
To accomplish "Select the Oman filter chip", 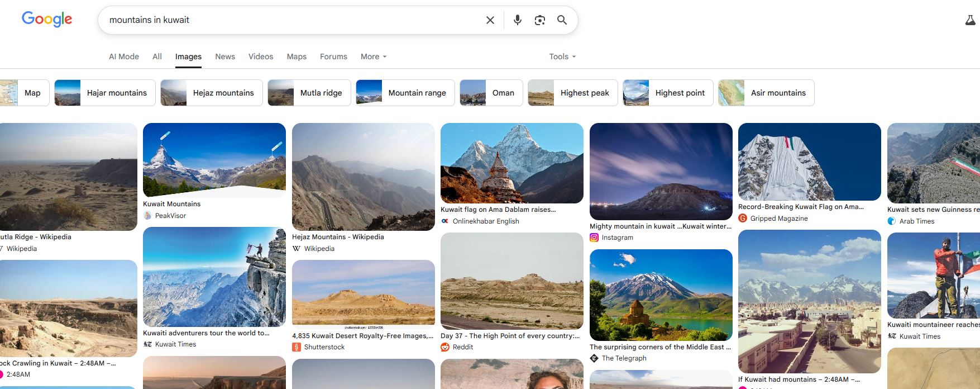I will click(x=491, y=93).
